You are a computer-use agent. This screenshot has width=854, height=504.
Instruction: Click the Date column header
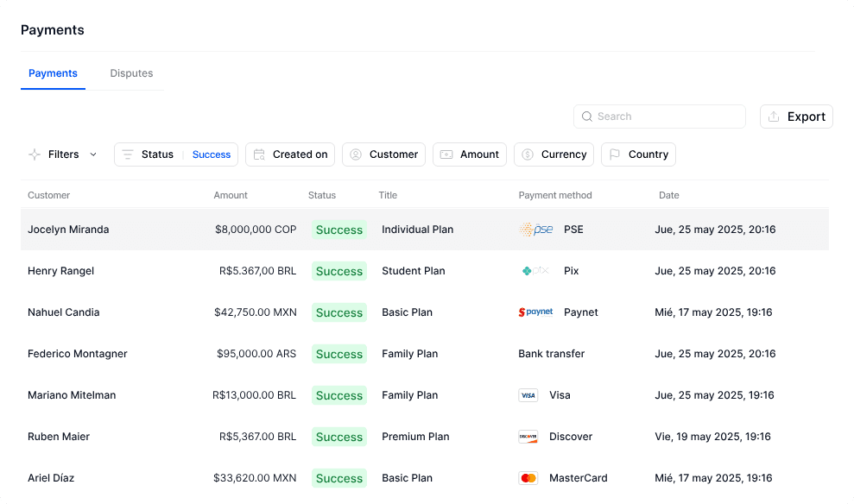669,195
